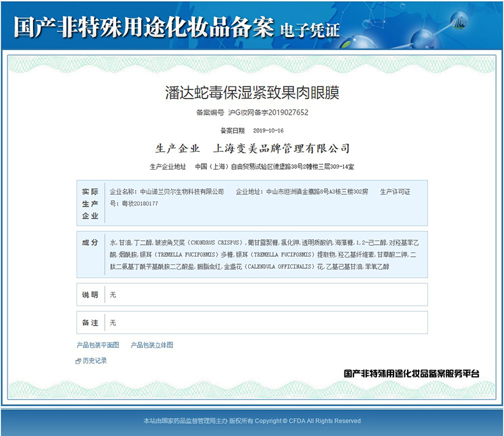Click the 无 value in 备注 row
The height and width of the screenshot is (436, 504).
click(113, 323)
